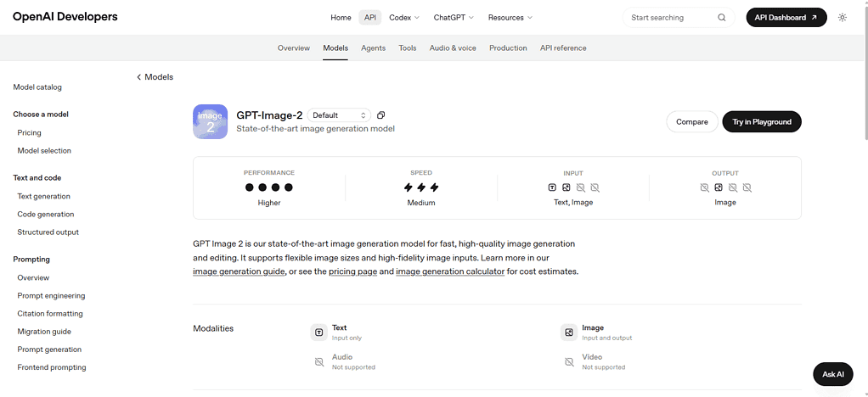
Task: Click the 'Text, Image' input label
Action: pos(573,203)
